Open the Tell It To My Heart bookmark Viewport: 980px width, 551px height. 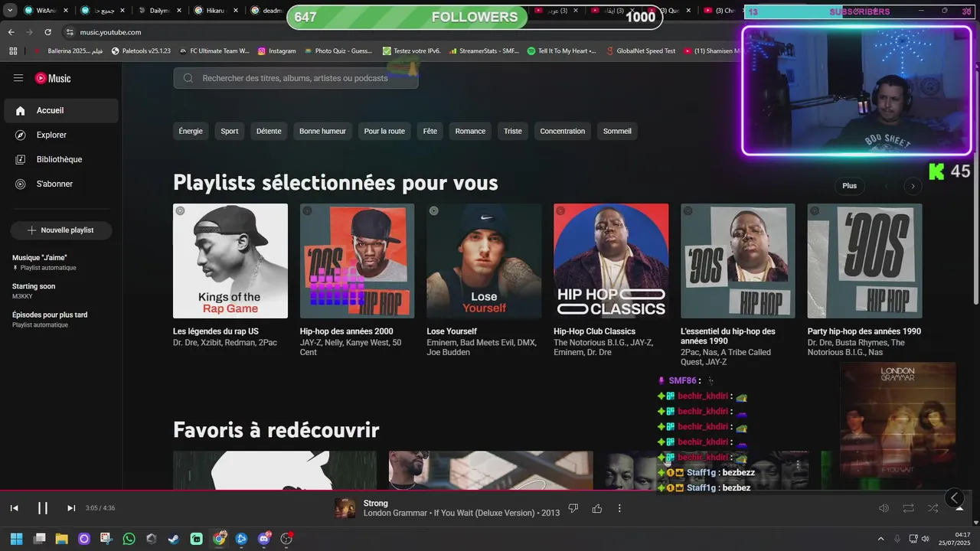click(562, 51)
